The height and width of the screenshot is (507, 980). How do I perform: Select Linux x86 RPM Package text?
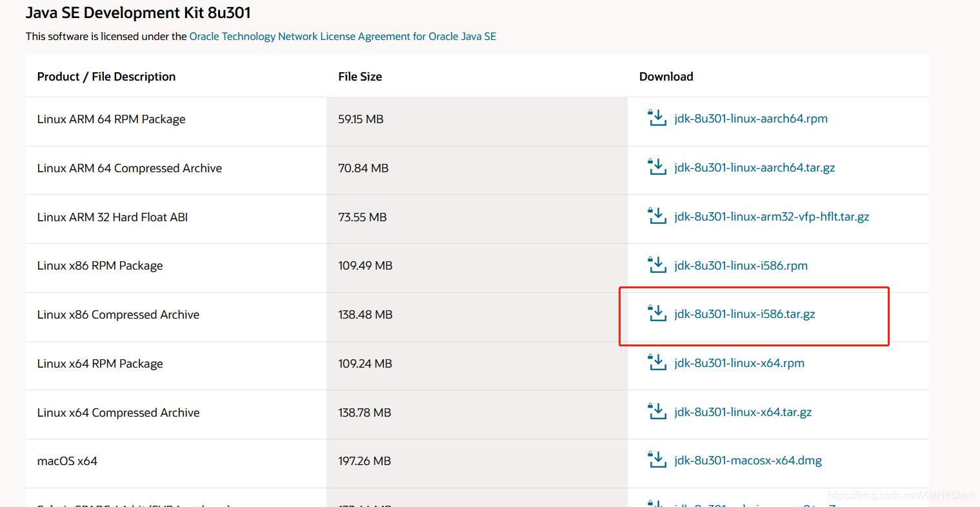point(100,266)
